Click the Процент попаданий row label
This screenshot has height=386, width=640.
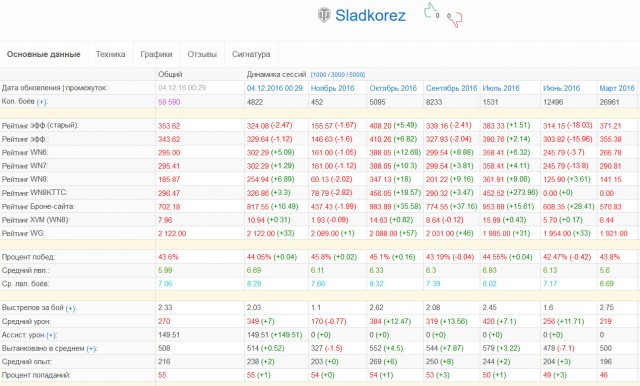36,375
